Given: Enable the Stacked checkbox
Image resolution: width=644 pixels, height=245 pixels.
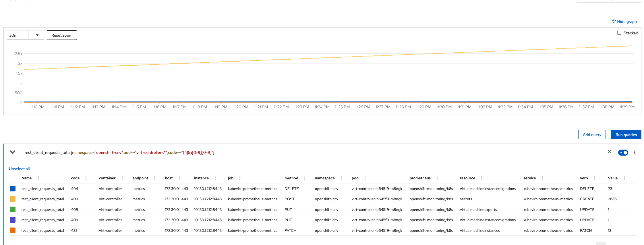Looking at the screenshot, I should tap(619, 33).
